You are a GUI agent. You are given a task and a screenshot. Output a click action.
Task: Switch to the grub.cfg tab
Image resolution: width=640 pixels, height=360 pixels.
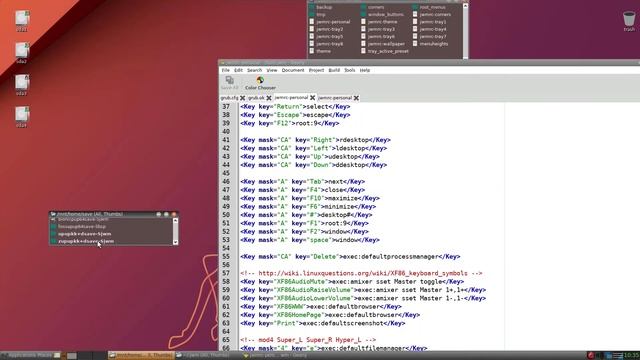[x=229, y=98]
